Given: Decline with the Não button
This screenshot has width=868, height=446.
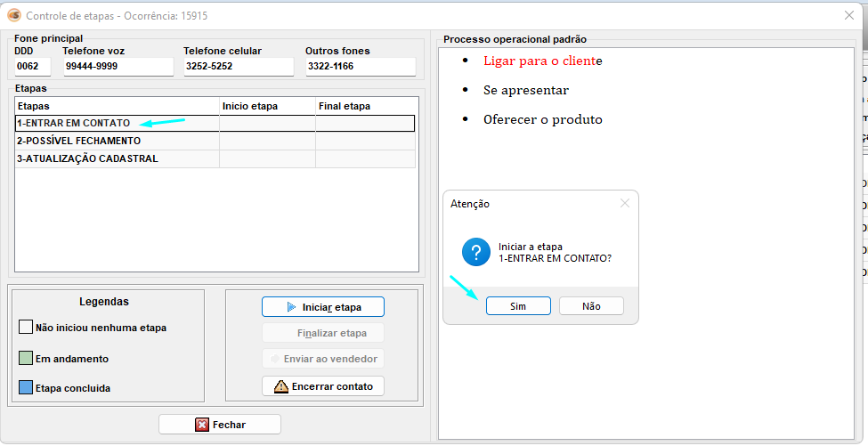Looking at the screenshot, I should click(591, 306).
